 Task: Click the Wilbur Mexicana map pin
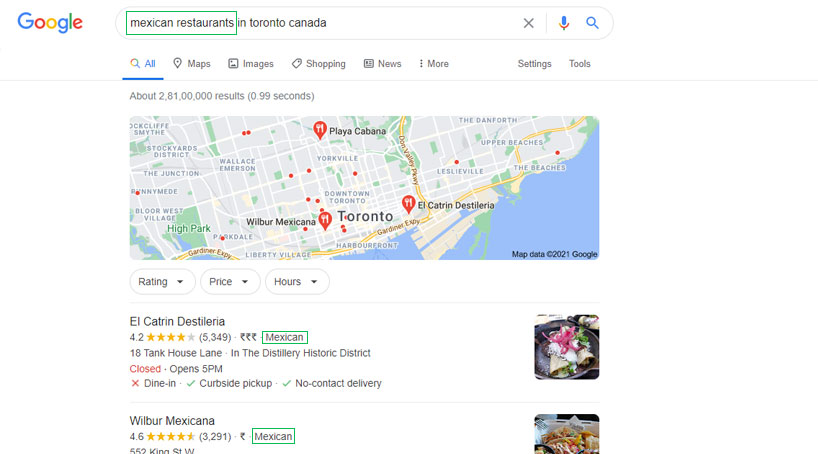click(325, 221)
